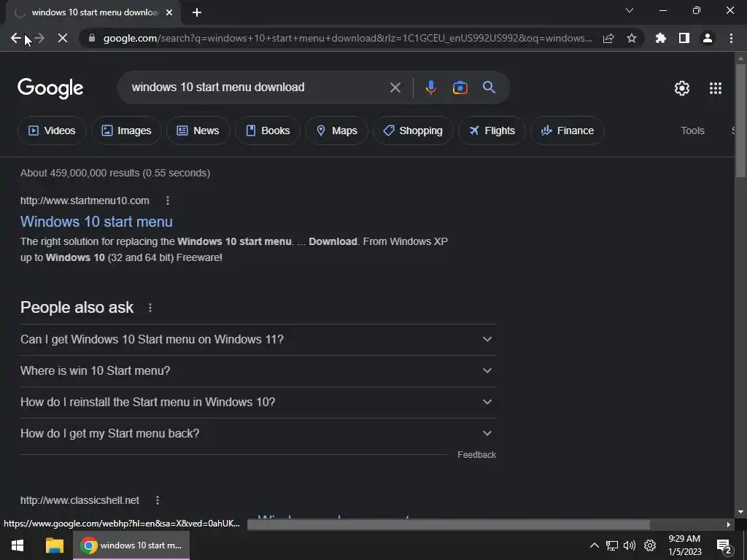
Task: Switch to Shopping results
Action: click(x=413, y=131)
